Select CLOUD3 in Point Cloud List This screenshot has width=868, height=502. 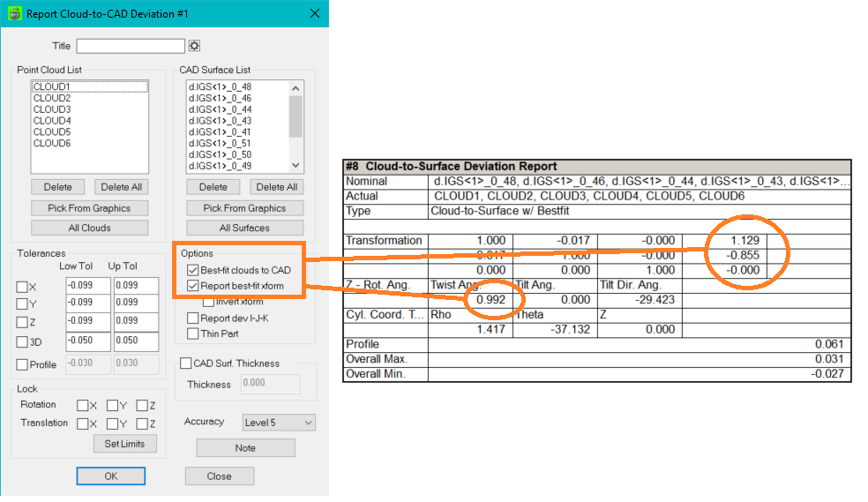[x=52, y=109]
